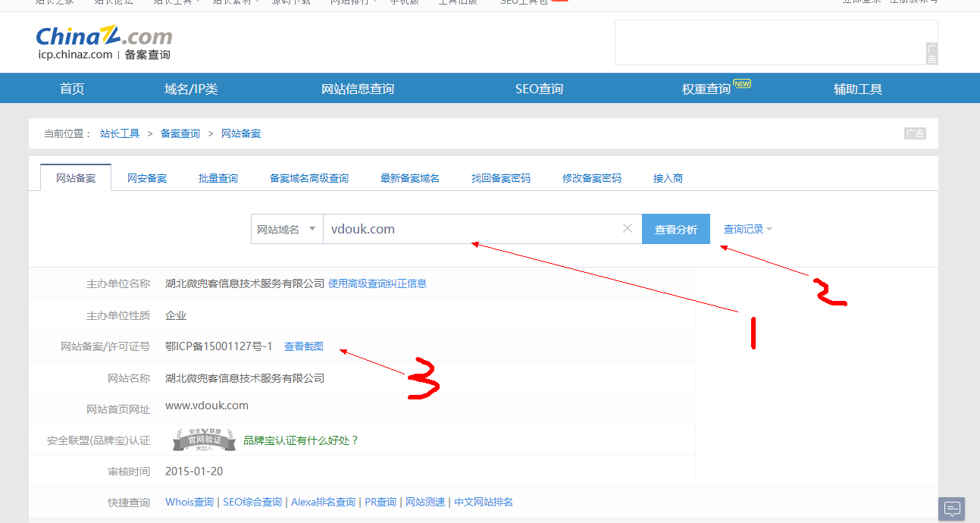Click the 使用高级查询纠正信息 link
This screenshot has width=980, height=523.
[377, 283]
